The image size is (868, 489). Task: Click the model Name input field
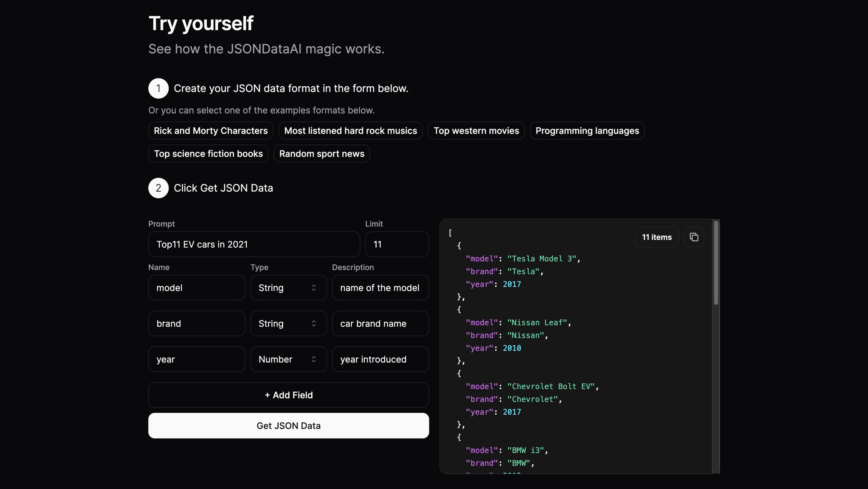[197, 287]
